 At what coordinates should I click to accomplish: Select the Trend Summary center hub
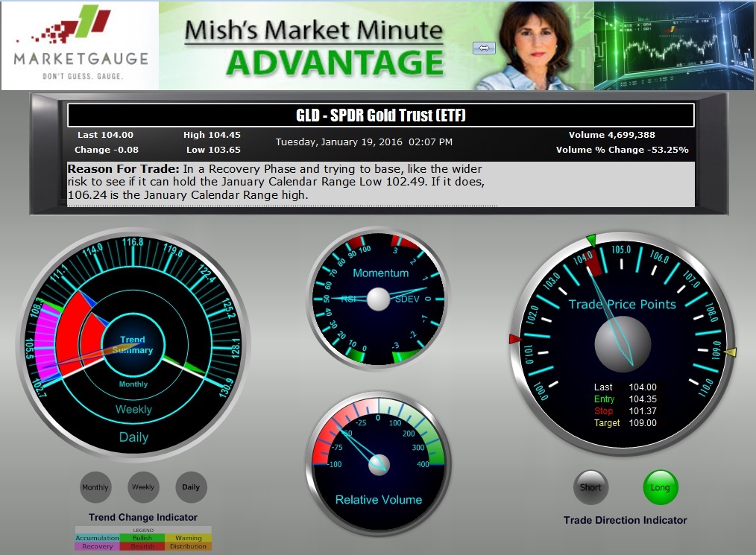pyautogui.click(x=133, y=345)
